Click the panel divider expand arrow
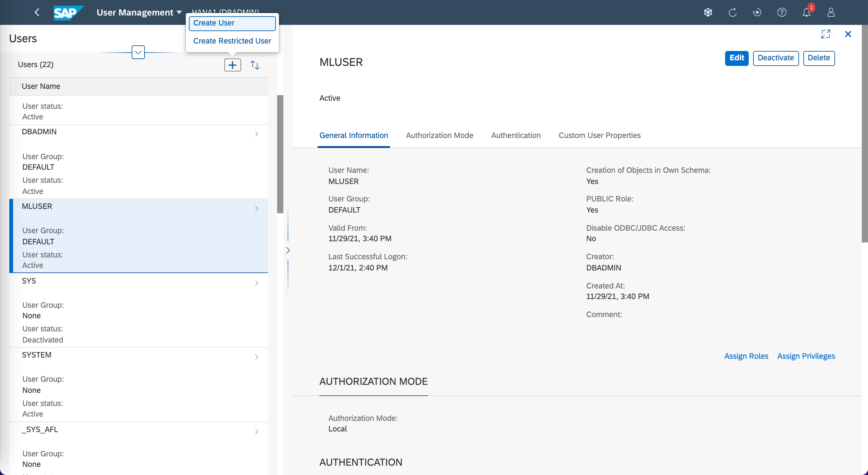 pyautogui.click(x=288, y=250)
